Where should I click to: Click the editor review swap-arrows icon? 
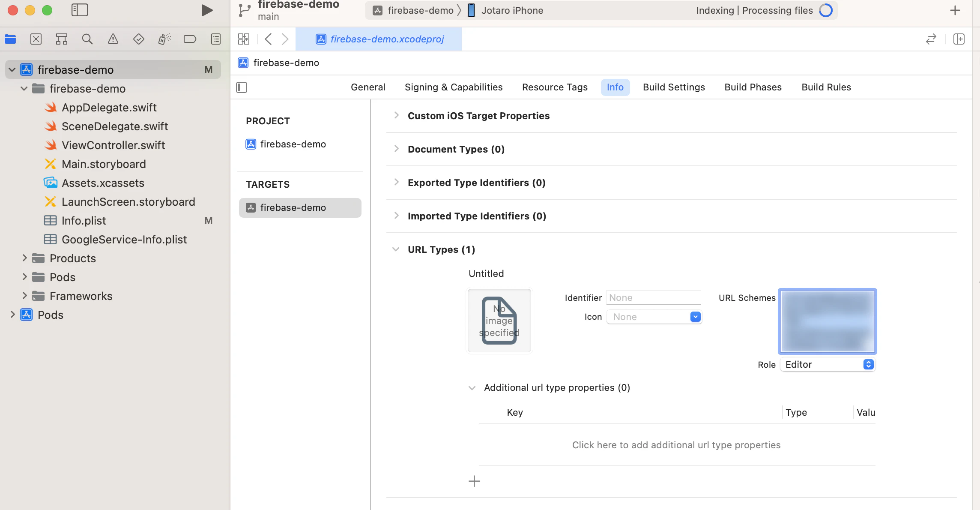coord(931,39)
